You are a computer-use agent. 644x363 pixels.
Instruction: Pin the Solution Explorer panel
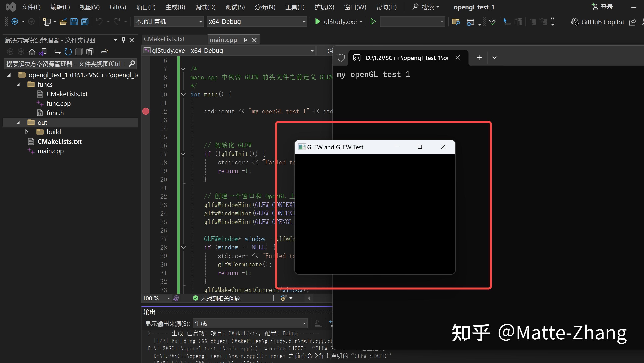point(123,40)
